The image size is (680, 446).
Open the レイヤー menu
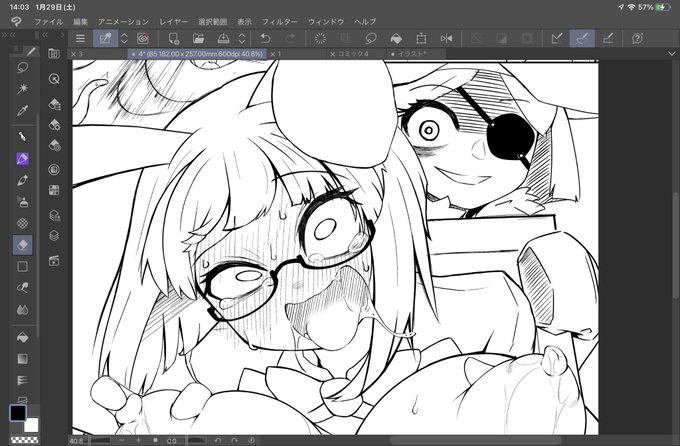173,22
